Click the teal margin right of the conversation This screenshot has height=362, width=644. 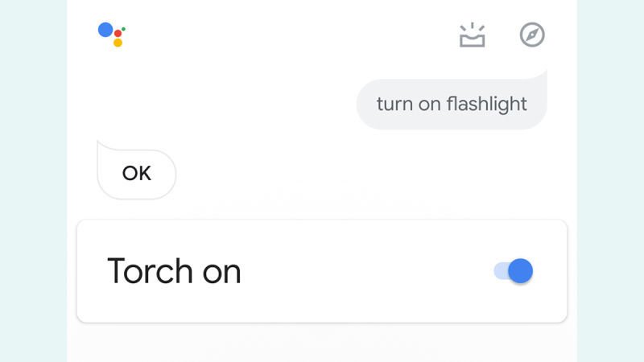pos(610,181)
